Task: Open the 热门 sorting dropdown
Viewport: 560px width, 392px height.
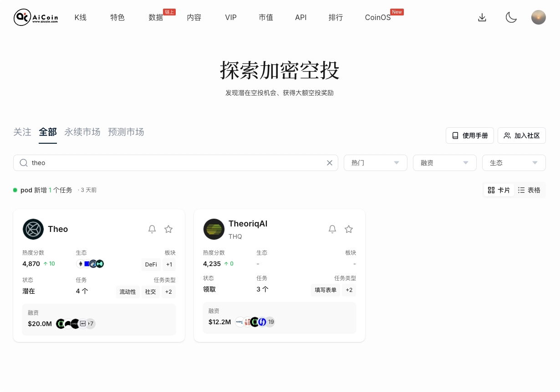Action: coord(375,162)
